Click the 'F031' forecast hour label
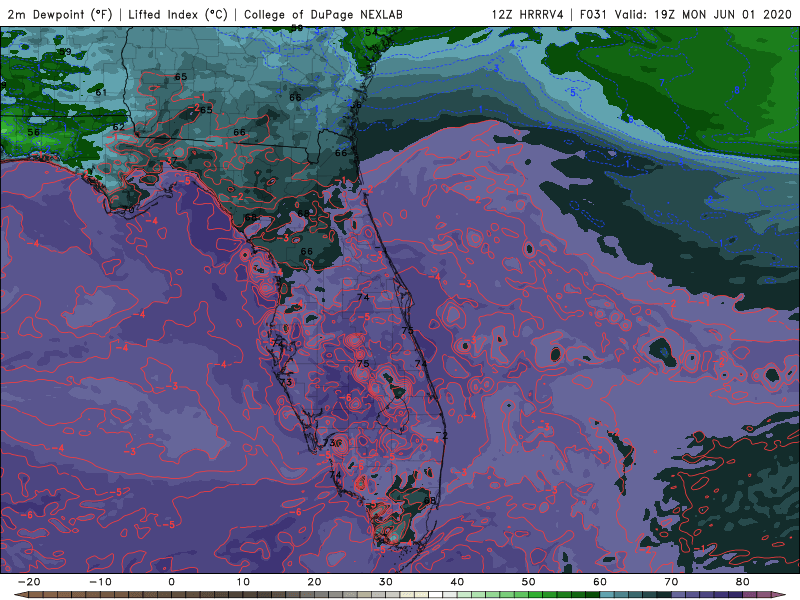The image size is (800, 600). pyautogui.click(x=594, y=14)
